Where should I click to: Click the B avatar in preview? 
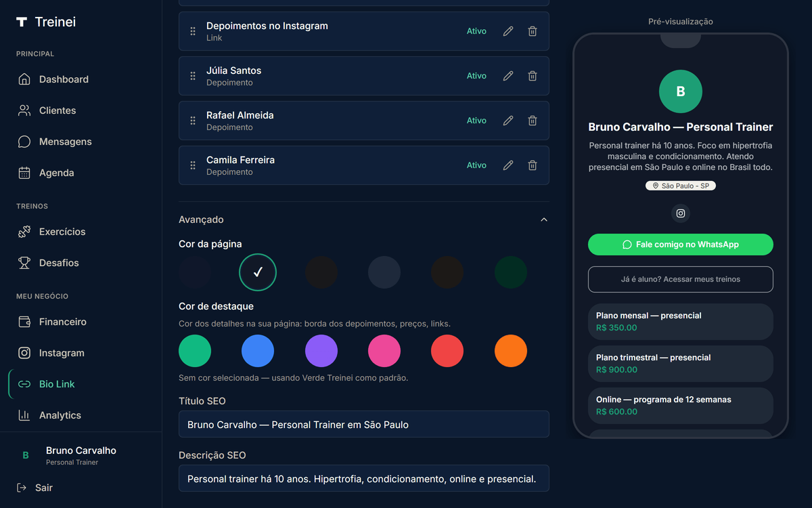(x=681, y=91)
